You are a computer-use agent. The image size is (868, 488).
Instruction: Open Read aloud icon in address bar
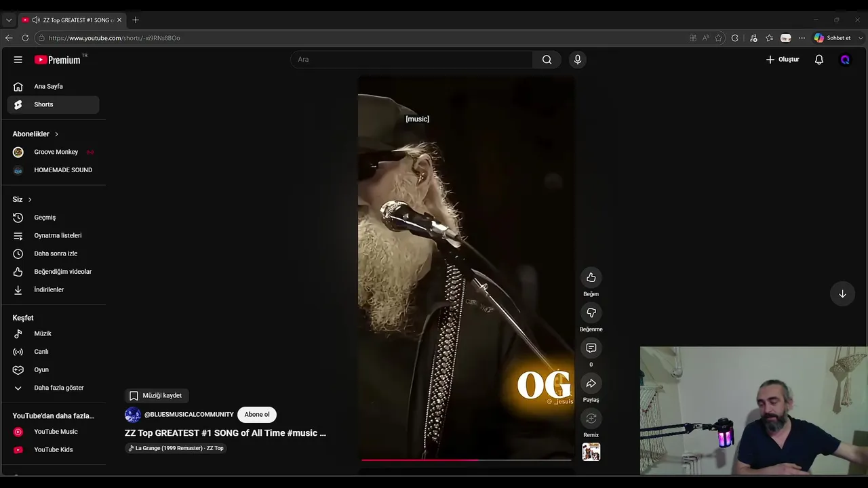pos(706,38)
